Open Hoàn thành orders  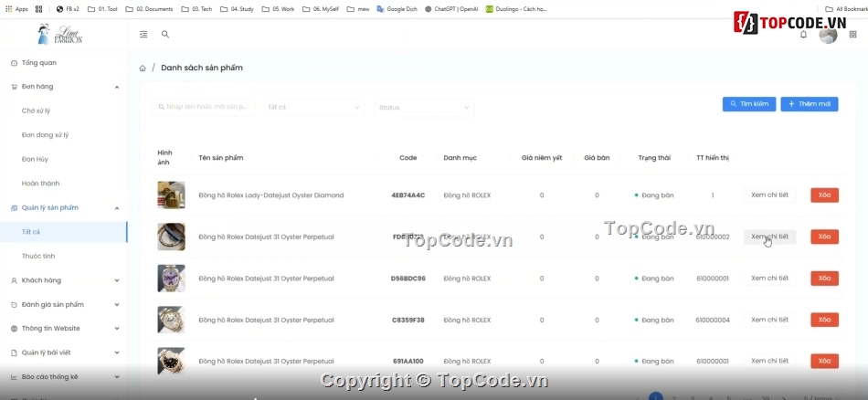40,184
